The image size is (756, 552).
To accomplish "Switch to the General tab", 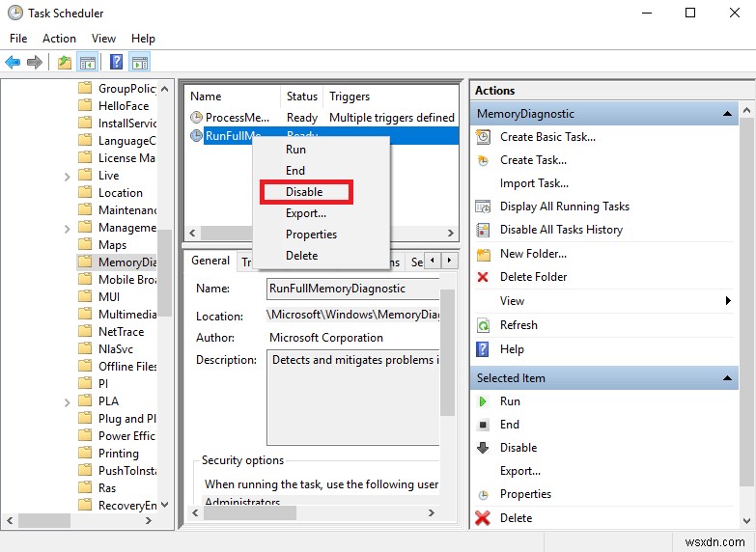I will coord(210,261).
